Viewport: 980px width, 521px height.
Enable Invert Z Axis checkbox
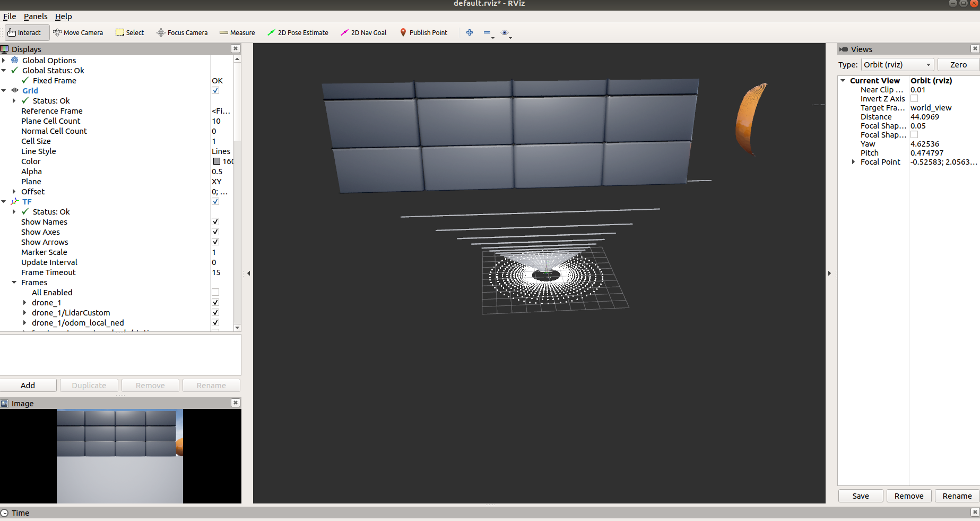click(x=914, y=98)
